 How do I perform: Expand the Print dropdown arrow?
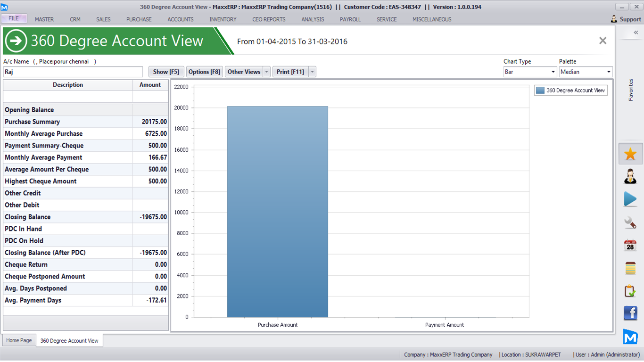click(312, 72)
